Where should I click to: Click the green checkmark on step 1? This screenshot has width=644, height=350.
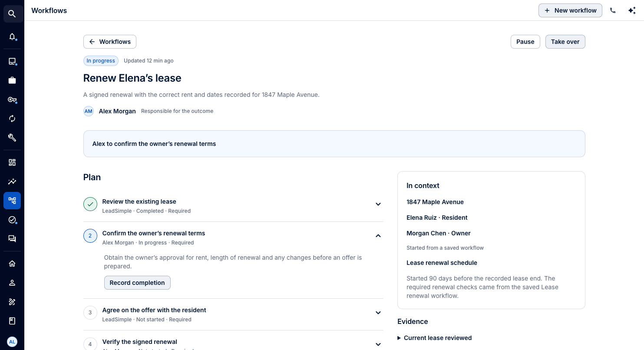click(x=90, y=204)
